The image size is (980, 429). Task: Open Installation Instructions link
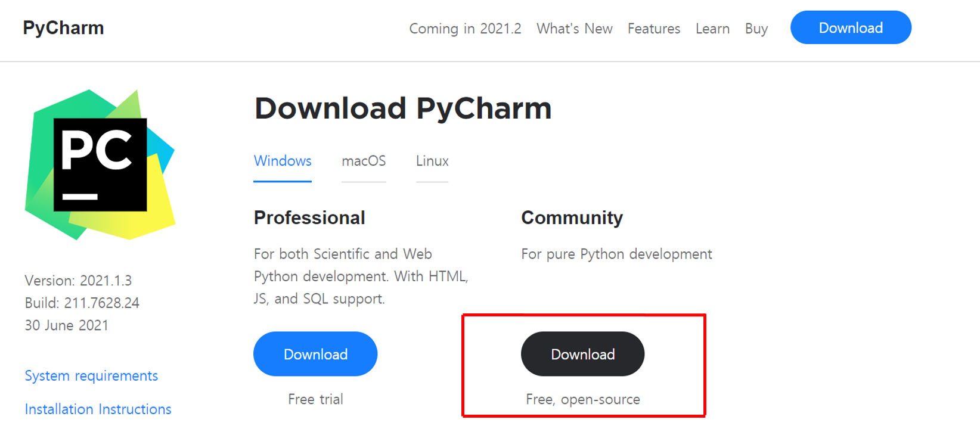pyautogui.click(x=98, y=409)
